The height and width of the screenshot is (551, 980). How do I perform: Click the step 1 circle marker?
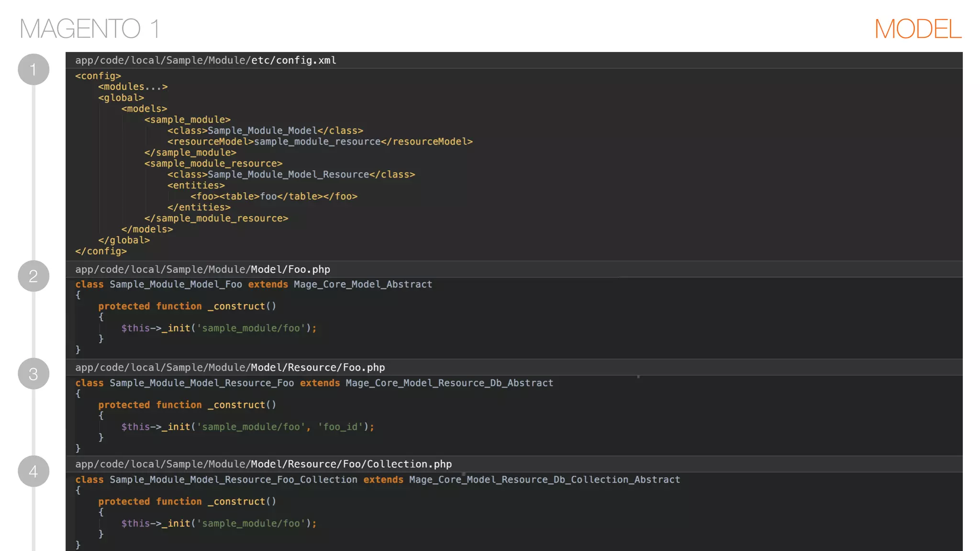coord(33,69)
